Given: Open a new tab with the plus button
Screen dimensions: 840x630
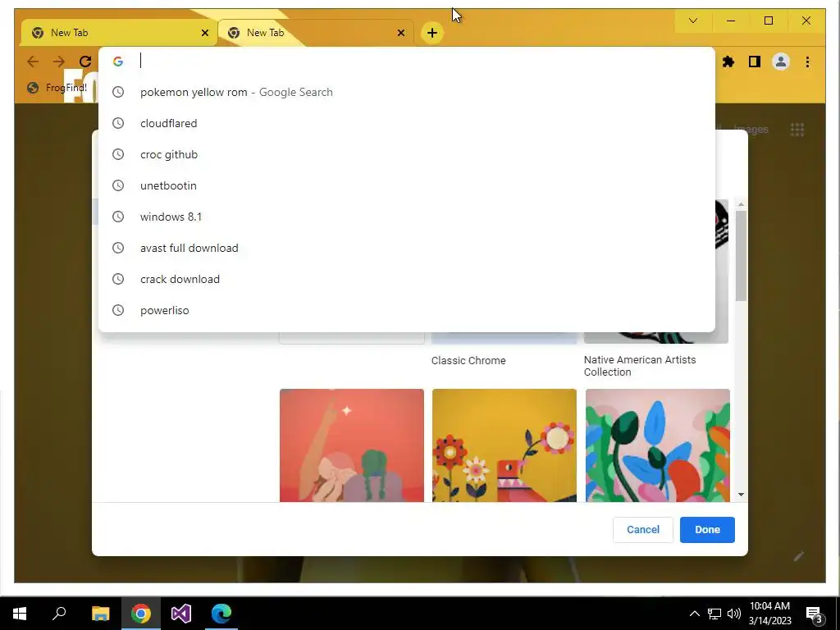Looking at the screenshot, I should [x=431, y=33].
